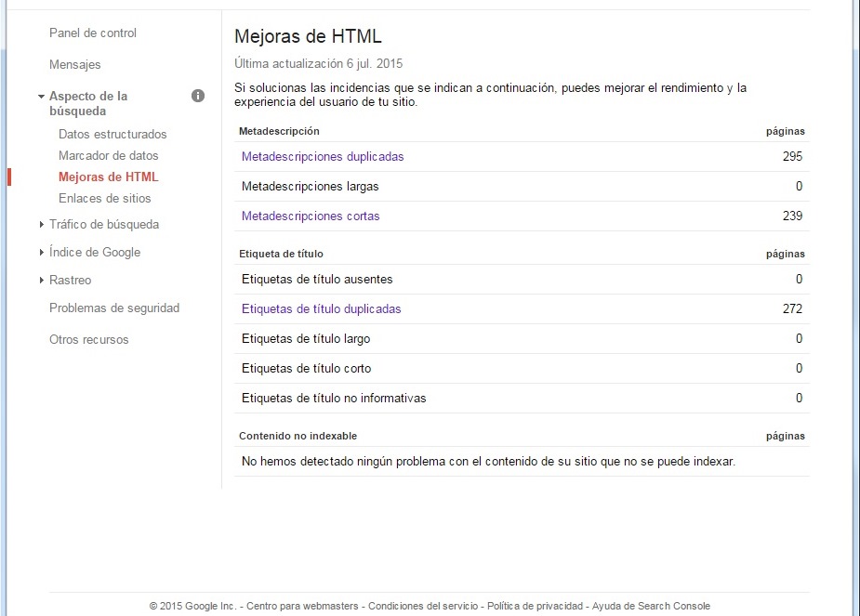Click the © 2015 Google Inc. text
Image resolution: width=860 pixels, height=616 pixels.
[192, 606]
